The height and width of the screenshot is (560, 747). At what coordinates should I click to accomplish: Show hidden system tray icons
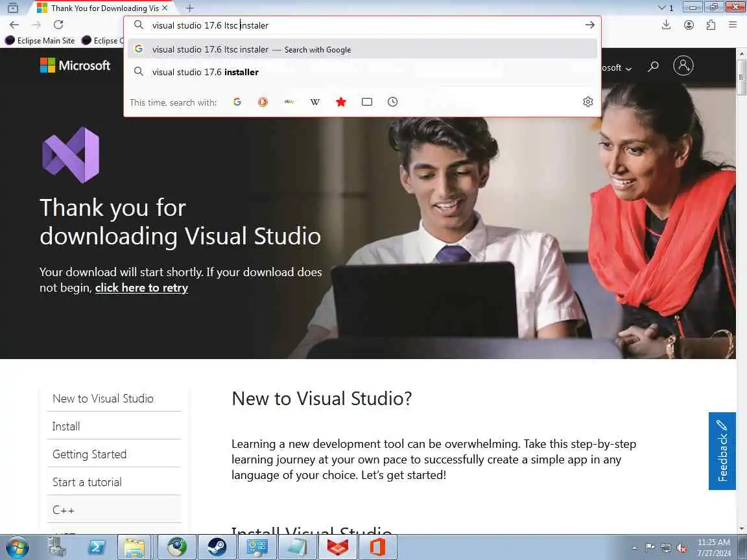pos(634,548)
